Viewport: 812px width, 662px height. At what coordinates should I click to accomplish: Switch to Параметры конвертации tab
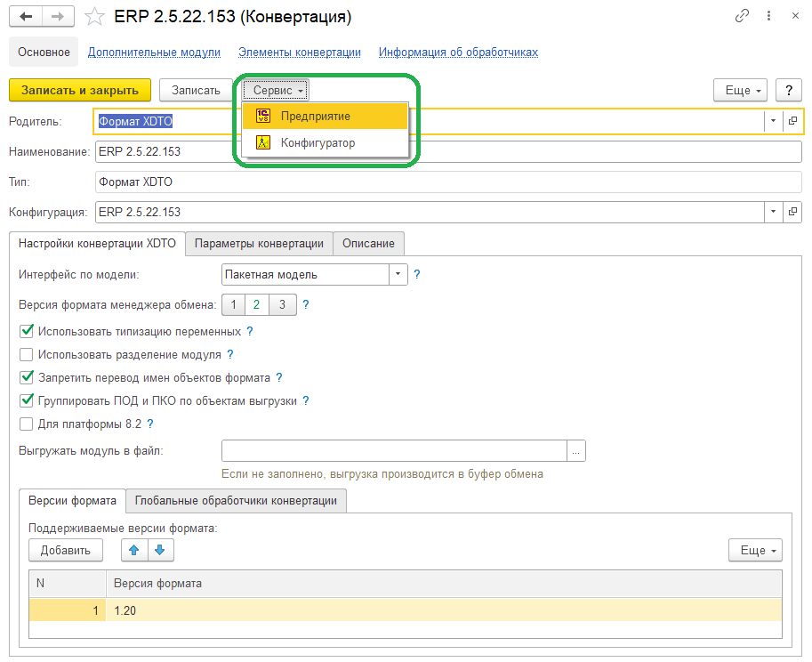pyautogui.click(x=259, y=244)
